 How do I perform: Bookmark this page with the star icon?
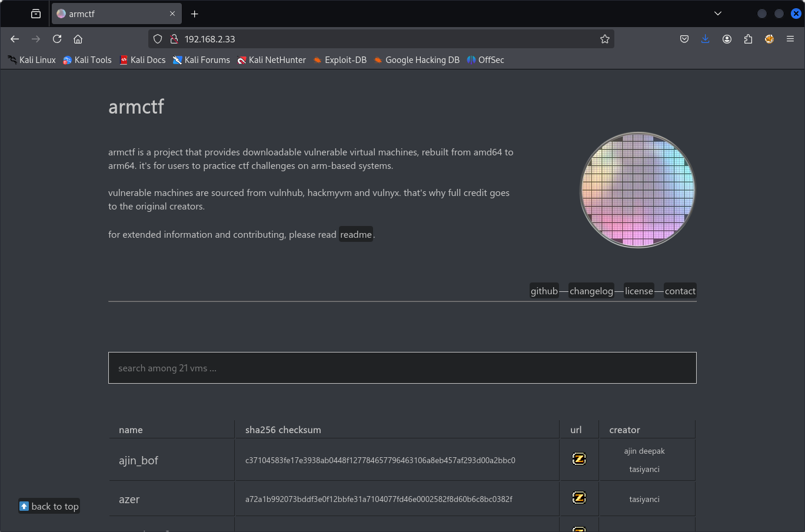click(604, 39)
